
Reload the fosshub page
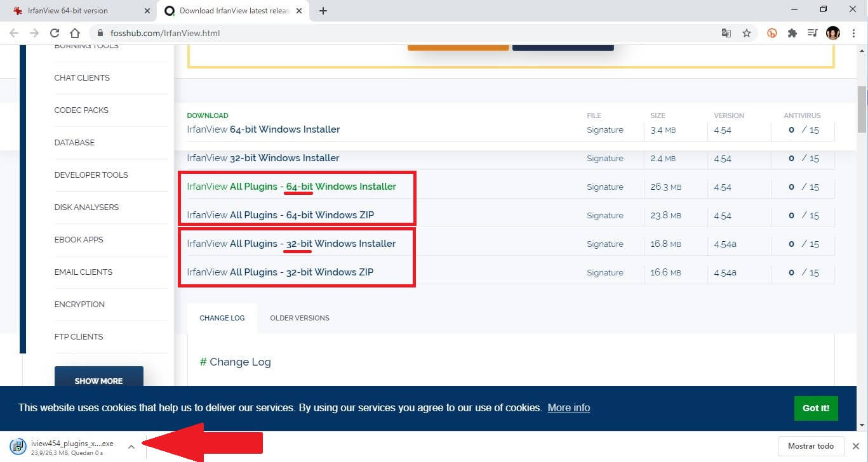pyautogui.click(x=55, y=33)
